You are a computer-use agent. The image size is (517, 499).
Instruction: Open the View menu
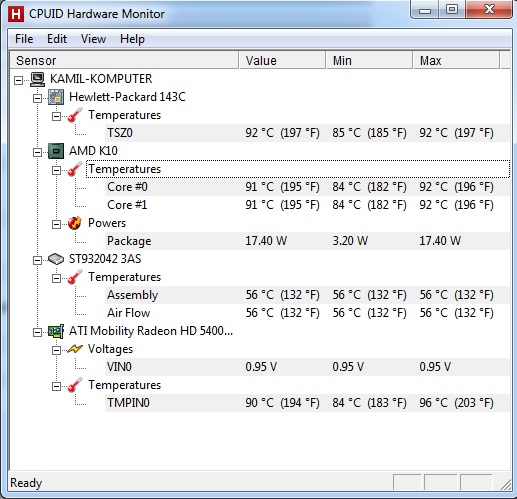[x=93, y=39]
